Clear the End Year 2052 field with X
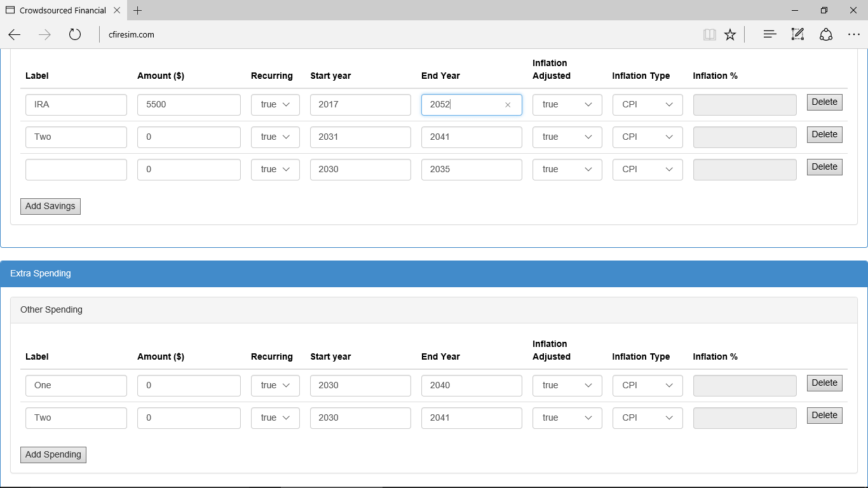 pos(508,105)
